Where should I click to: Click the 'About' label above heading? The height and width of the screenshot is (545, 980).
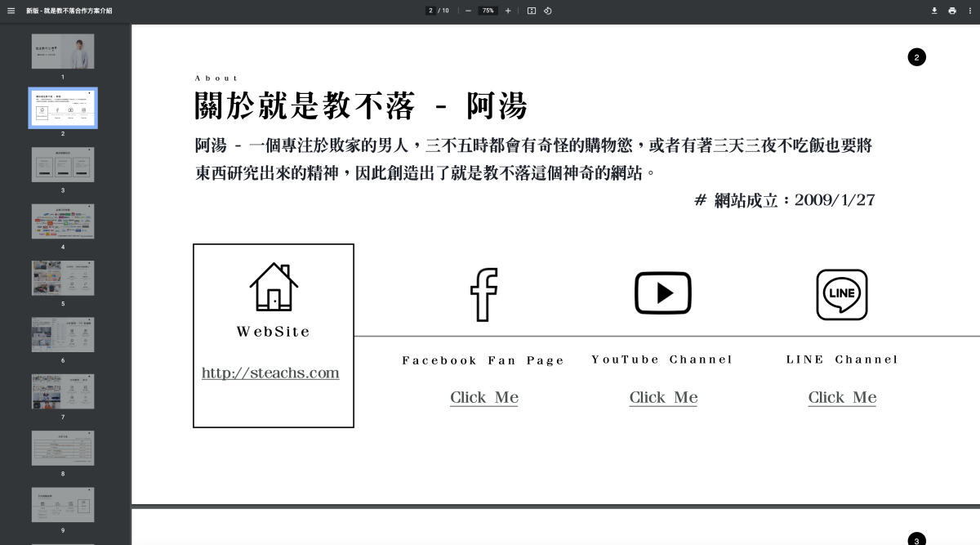pyautogui.click(x=216, y=78)
